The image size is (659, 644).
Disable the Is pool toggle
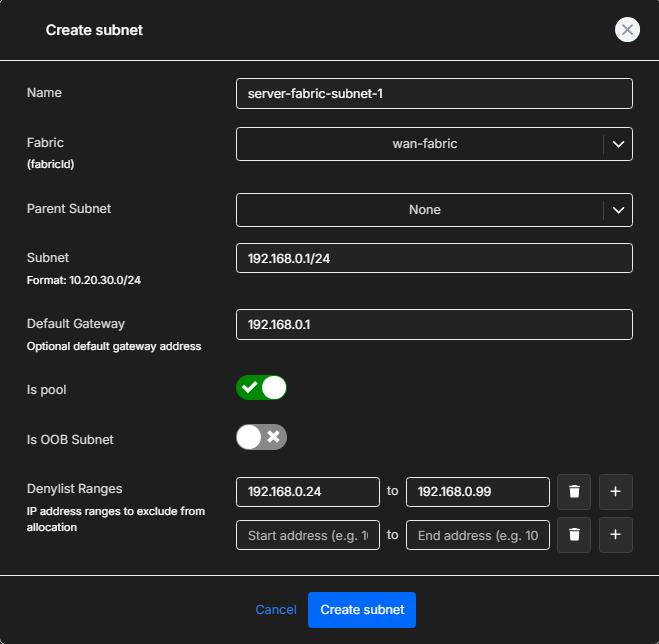coord(261,388)
